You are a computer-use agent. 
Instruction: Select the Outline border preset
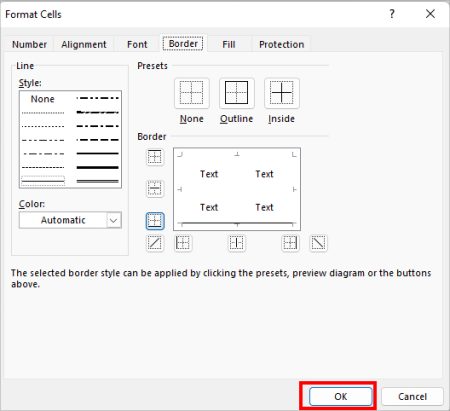[237, 93]
